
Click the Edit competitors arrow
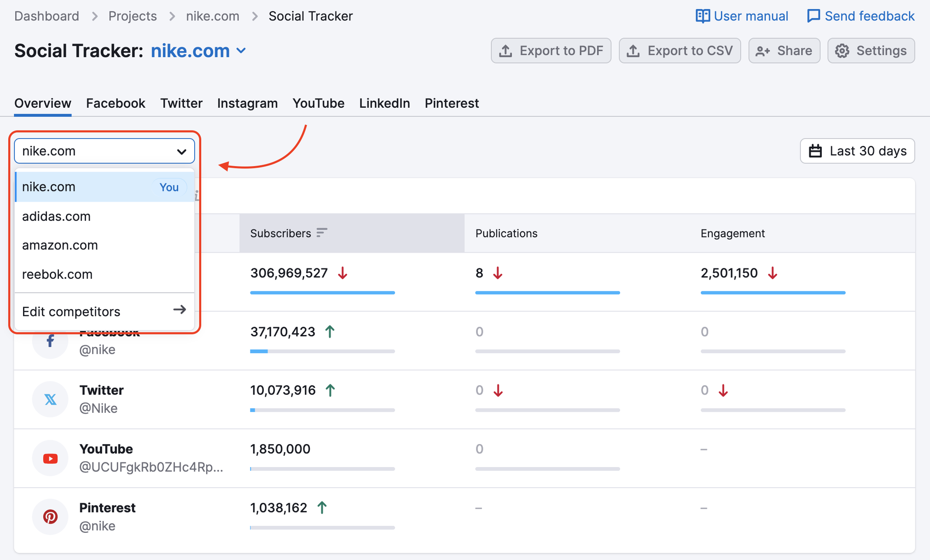tap(180, 310)
